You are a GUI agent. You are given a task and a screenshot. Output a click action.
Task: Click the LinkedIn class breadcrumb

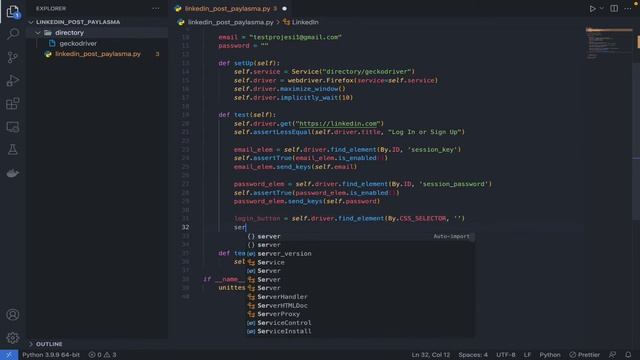[x=305, y=22]
